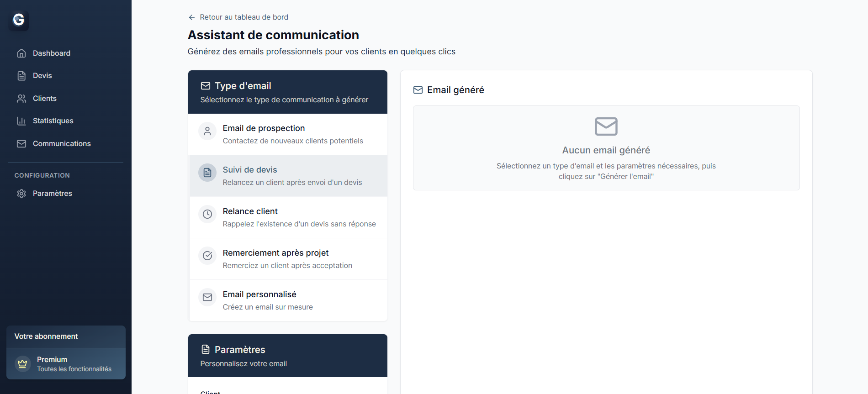868x394 pixels.
Task: Click the Clients people icon
Action: pos(21,99)
